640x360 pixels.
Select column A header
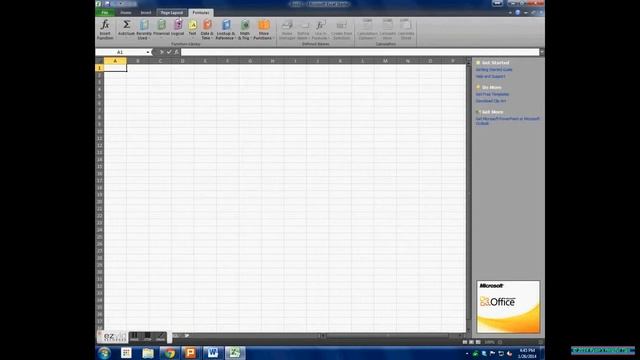pyautogui.click(x=115, y=61)
